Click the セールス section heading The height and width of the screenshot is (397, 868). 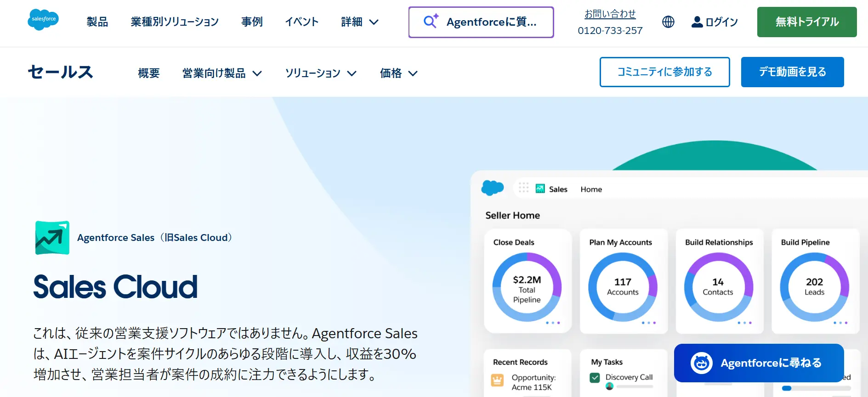pyautogui.click(x=60, y=72)
